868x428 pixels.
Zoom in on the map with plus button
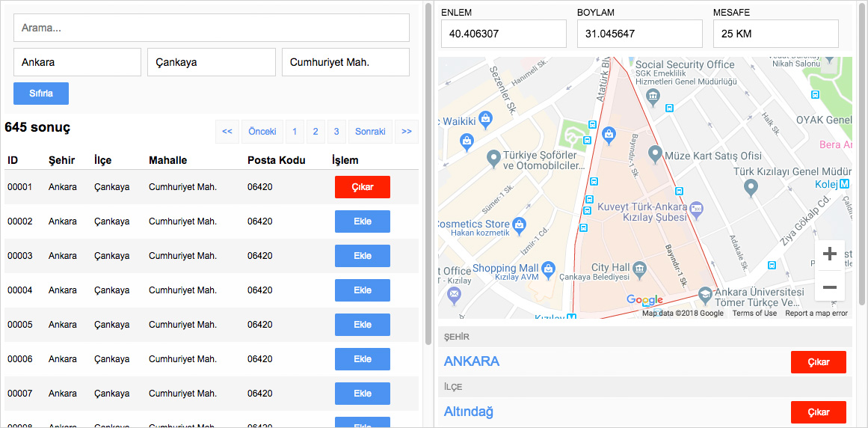(829, 254)
